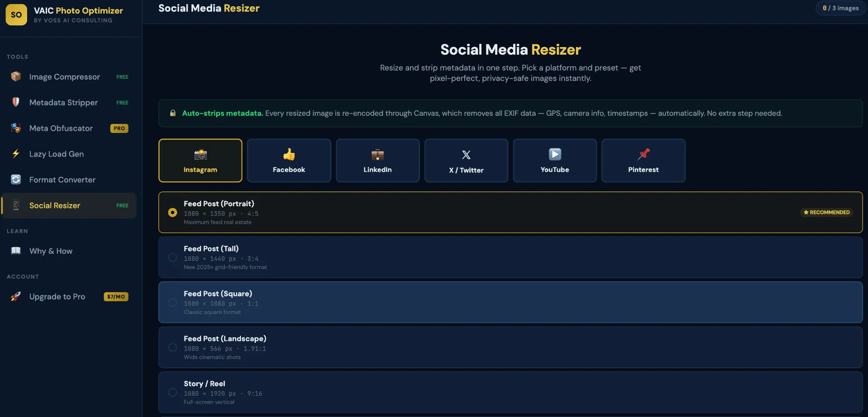
Task: Choose Story / Reel radio button
Action: coord(172,392)
